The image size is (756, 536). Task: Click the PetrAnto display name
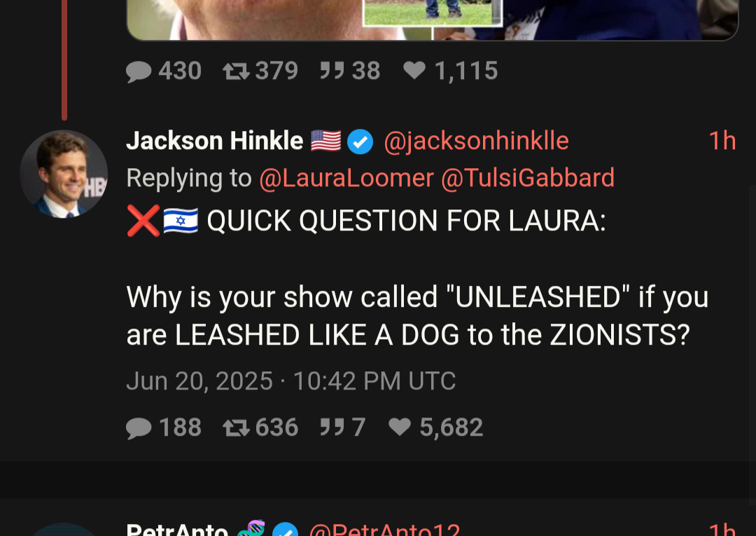tap(177, 530)
